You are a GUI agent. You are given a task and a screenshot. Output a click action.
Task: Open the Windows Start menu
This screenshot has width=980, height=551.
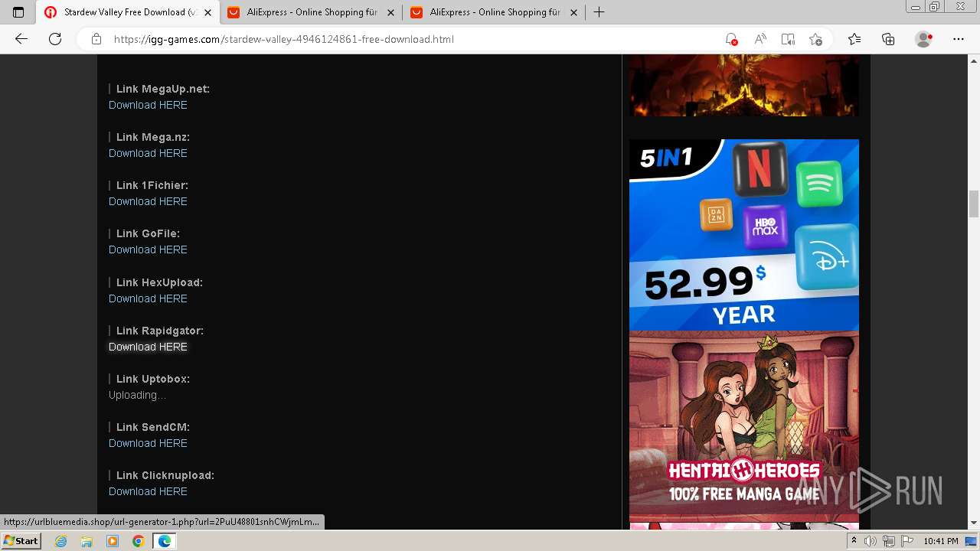tap(21, 541)
